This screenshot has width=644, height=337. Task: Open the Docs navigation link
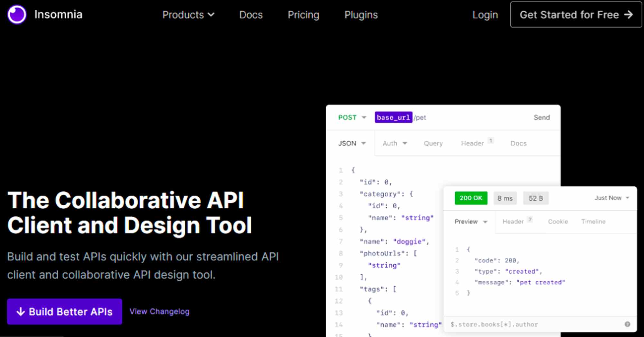click(251, 15)
